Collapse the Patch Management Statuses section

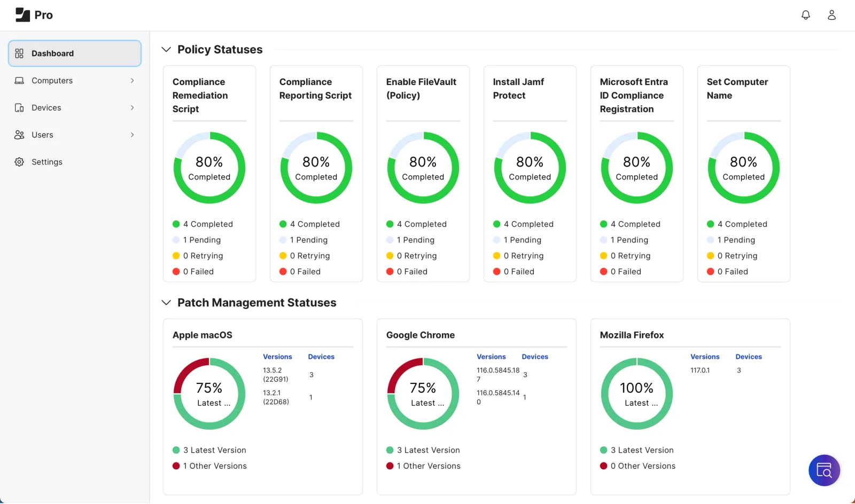[x=166, y=303]
